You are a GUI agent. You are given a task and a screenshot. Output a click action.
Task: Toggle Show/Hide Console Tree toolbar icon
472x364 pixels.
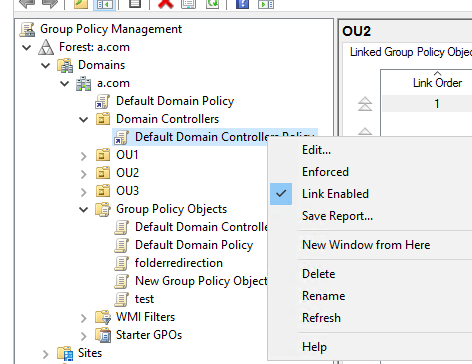[x=104, y=4]
